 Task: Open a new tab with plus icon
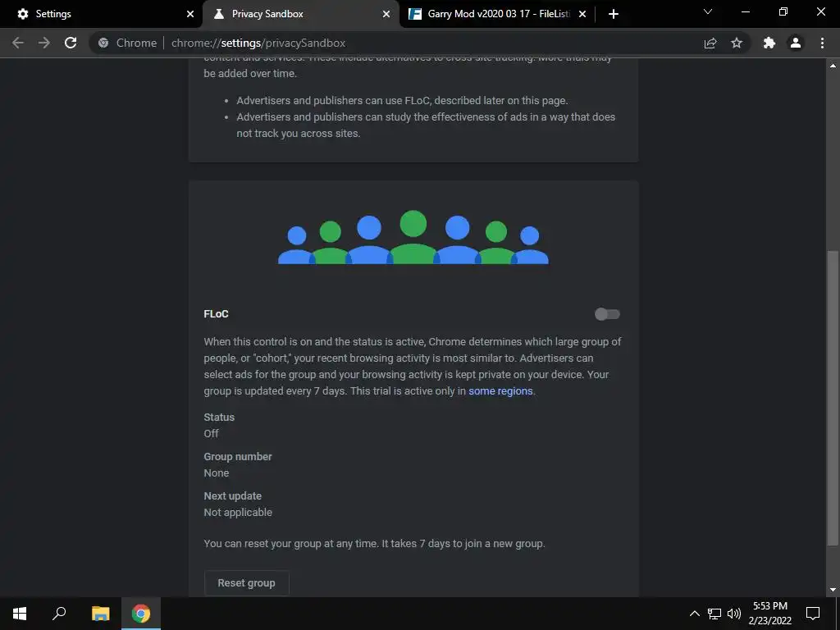tap(614, 14)
